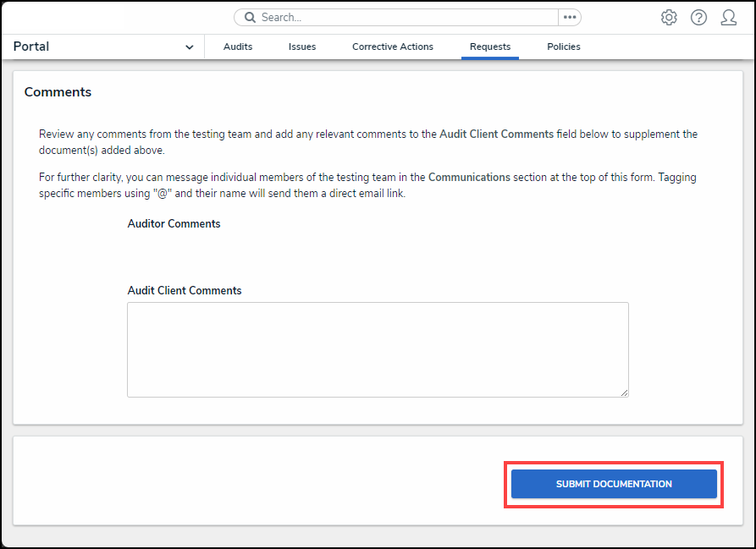
Task: Grab the comments box resize handle
Action: click(x=624, y=393)
